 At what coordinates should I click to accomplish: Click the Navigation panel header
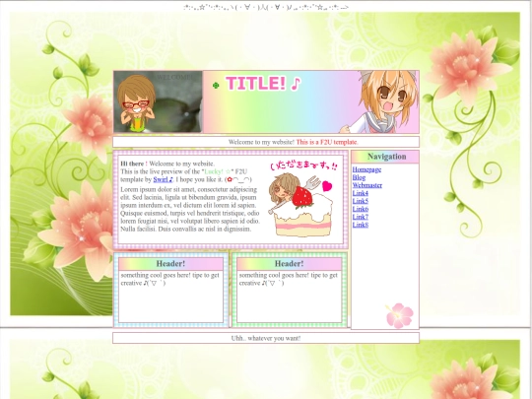click(x=385, y=157)
